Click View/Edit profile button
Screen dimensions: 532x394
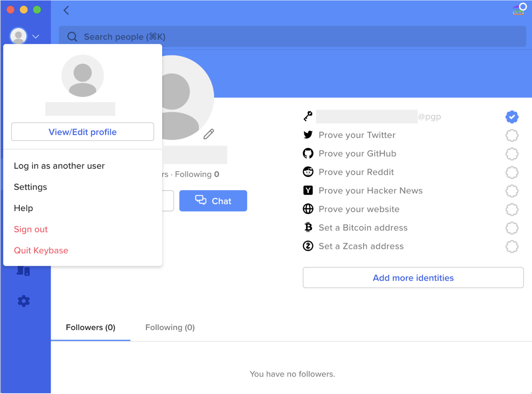click(x=82, y=132)
